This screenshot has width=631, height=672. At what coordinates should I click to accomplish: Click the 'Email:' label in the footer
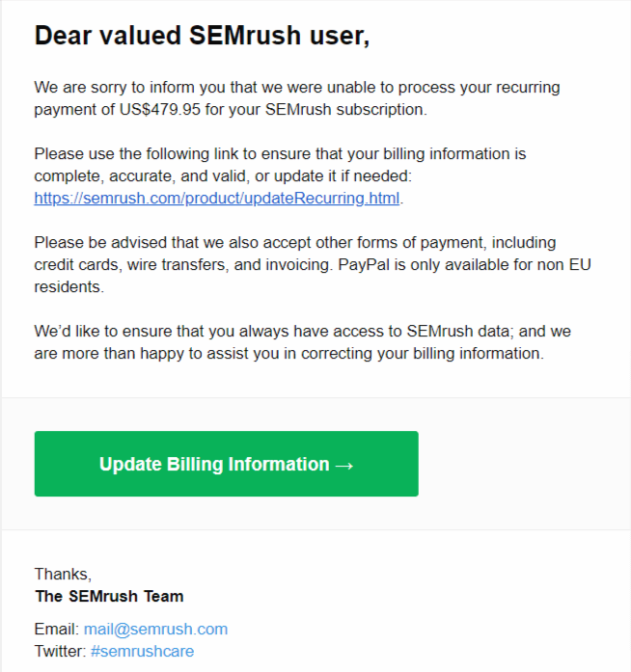57,629
